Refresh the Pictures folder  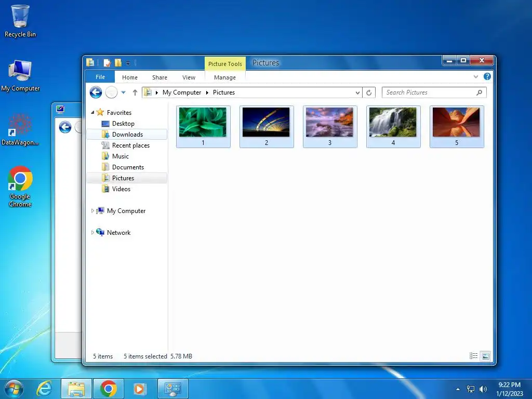pos(369,92)
